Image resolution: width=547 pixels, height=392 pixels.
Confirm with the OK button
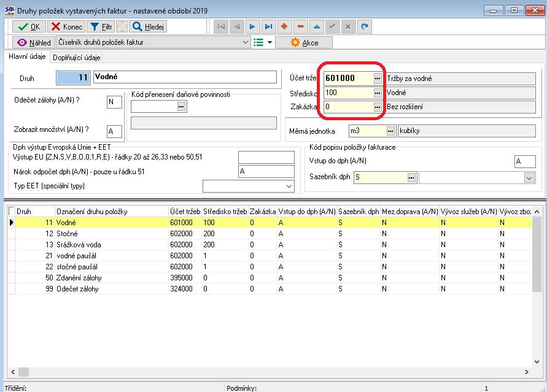coord(29,27)
